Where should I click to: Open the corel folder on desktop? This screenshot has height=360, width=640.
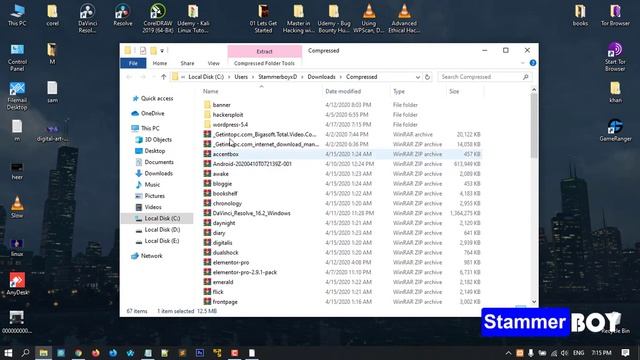(x=52, y=15)
